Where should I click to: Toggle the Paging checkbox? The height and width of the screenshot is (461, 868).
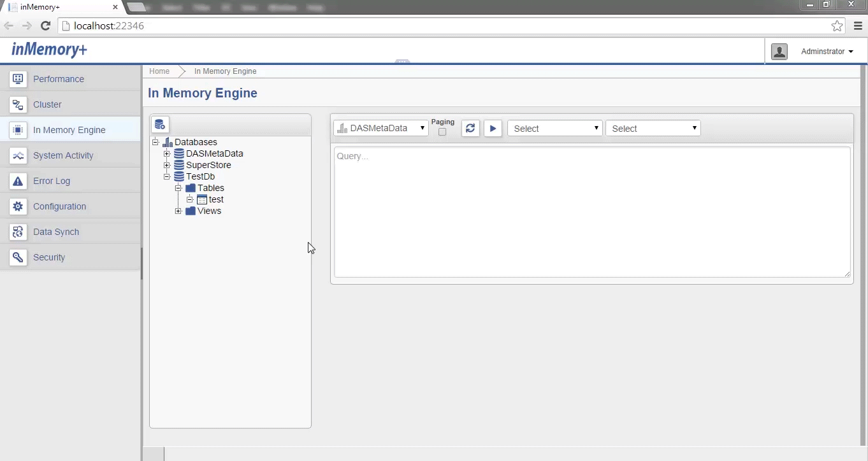tap(442, 132)
